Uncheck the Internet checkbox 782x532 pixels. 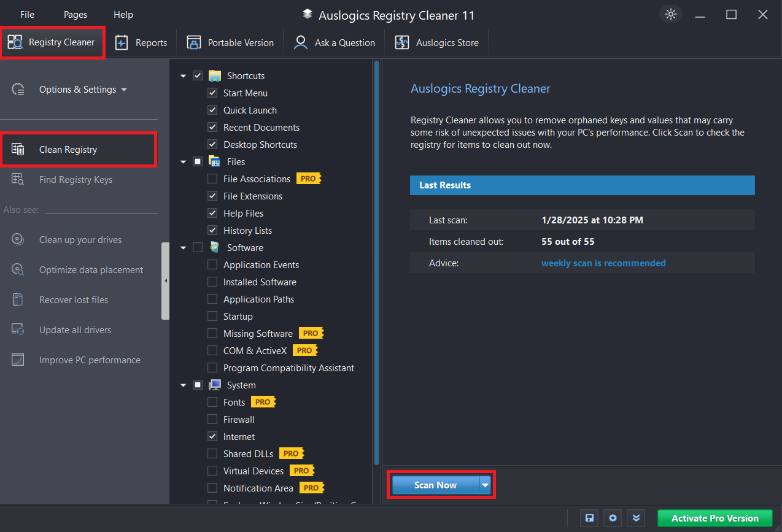(212, 436)
